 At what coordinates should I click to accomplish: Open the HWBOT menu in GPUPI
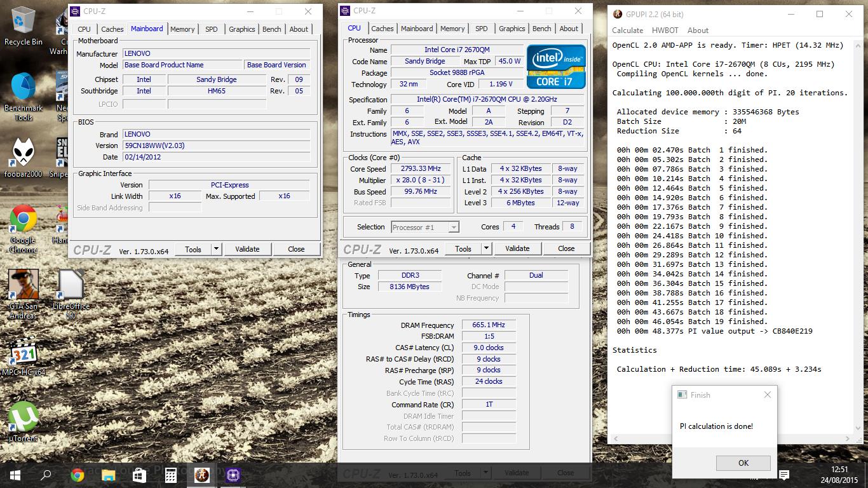[x=665, y=30]
